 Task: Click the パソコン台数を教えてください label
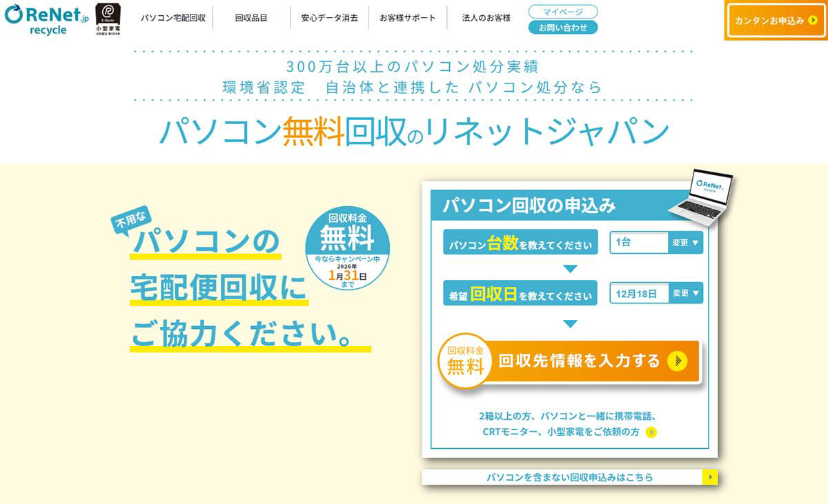point(520,243)
